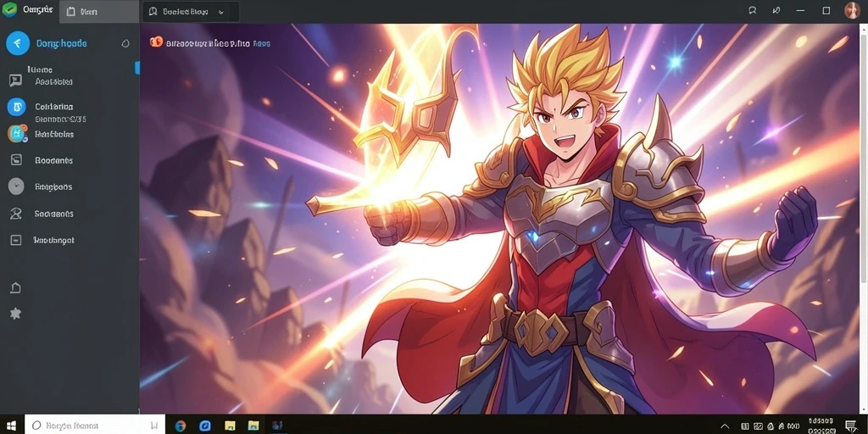The image size is (868, 434).
Task: Open the profile avatar in the top-right corner
Action: [x=853, y=10]
